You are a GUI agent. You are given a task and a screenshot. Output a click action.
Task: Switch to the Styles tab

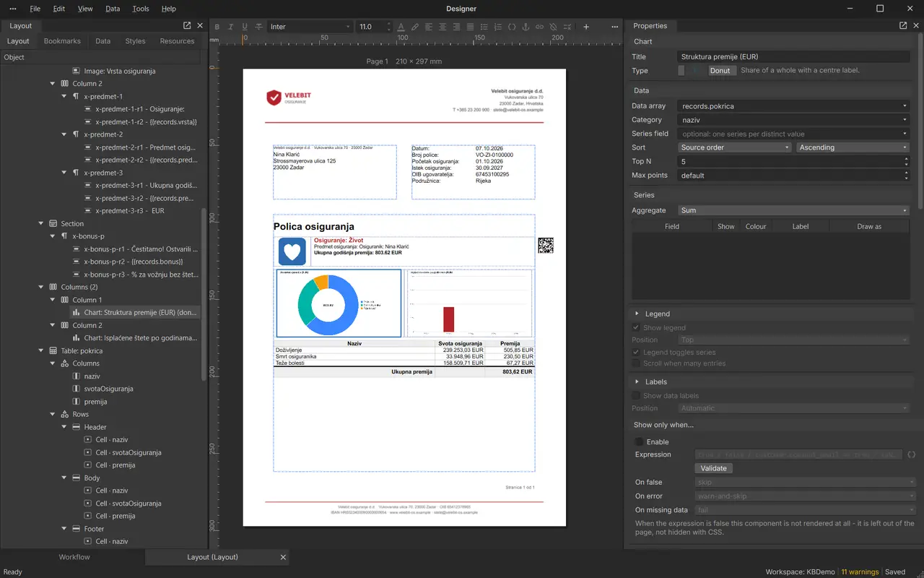tap(135, 41)
